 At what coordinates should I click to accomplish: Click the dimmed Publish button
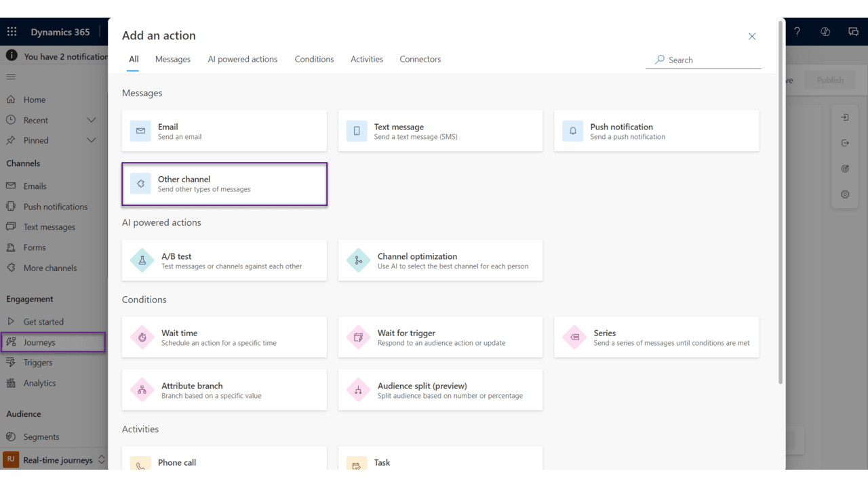830,80
